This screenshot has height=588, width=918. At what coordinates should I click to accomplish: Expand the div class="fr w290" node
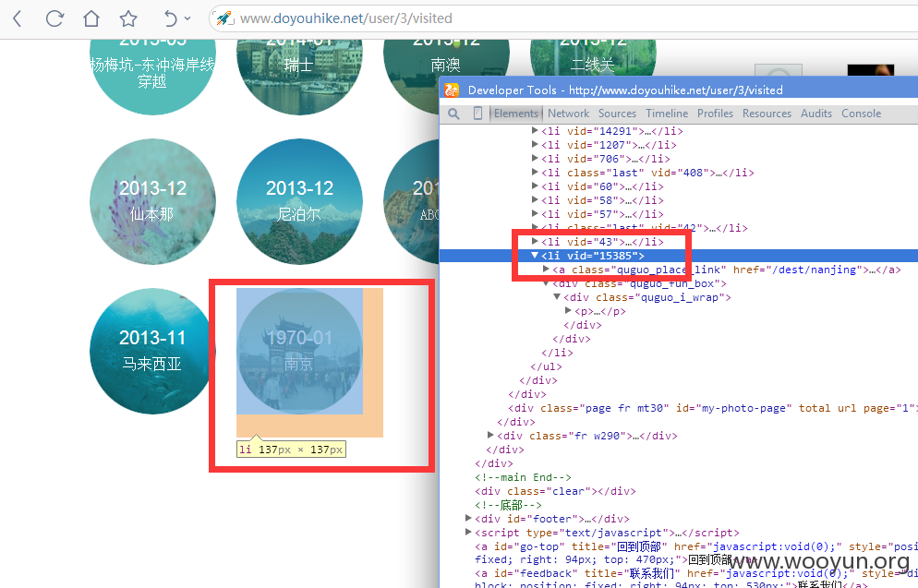click(x=490, y=436)
